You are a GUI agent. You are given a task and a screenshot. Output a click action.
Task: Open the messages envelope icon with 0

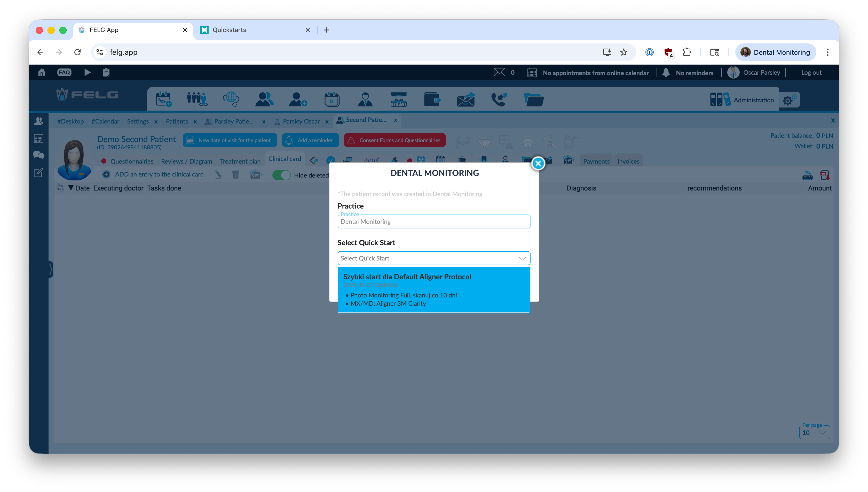(x=499, y=72)
